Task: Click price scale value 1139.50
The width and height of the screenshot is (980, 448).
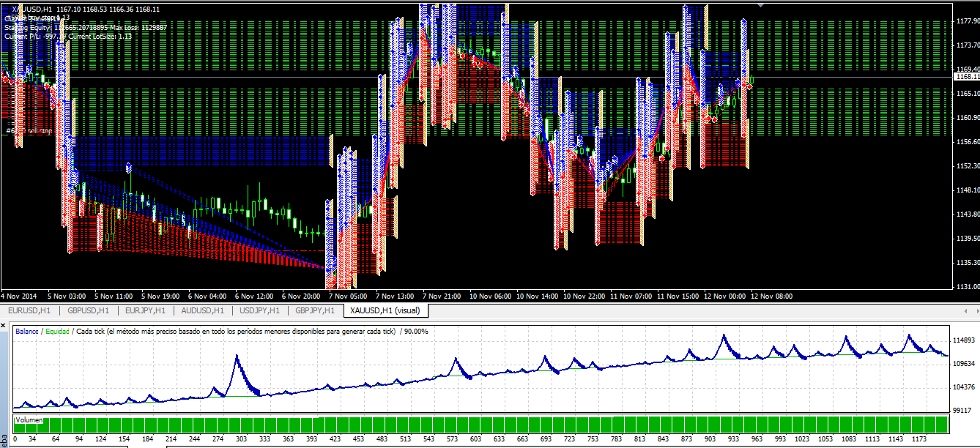Action: (x=968, y=238)
